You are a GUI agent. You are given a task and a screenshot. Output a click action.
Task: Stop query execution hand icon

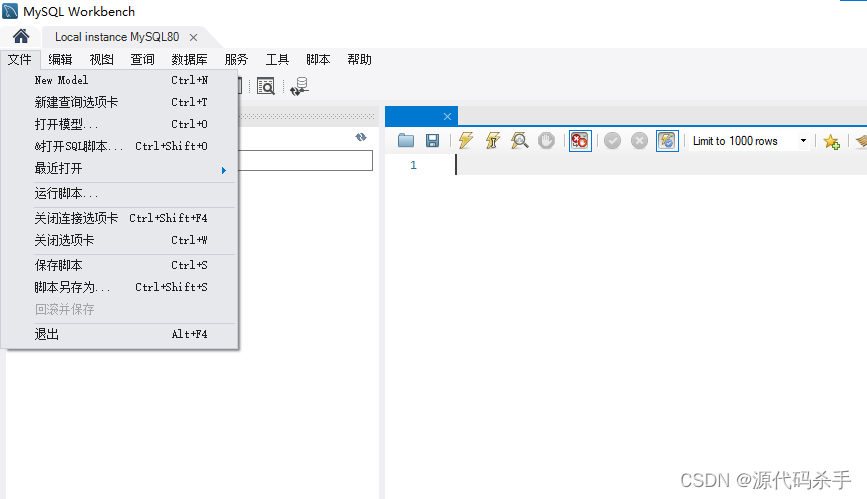pos(546,141)
